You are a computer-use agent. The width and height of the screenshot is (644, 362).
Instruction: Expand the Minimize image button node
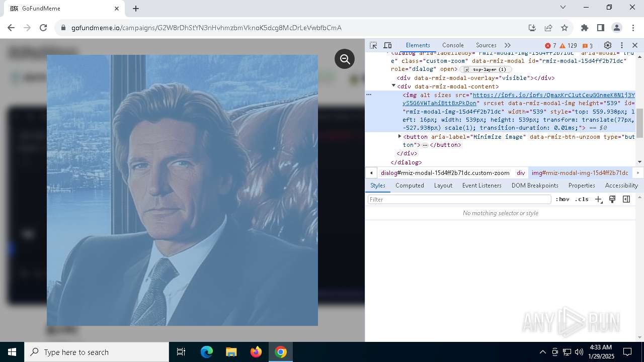[x=399, y=136]
